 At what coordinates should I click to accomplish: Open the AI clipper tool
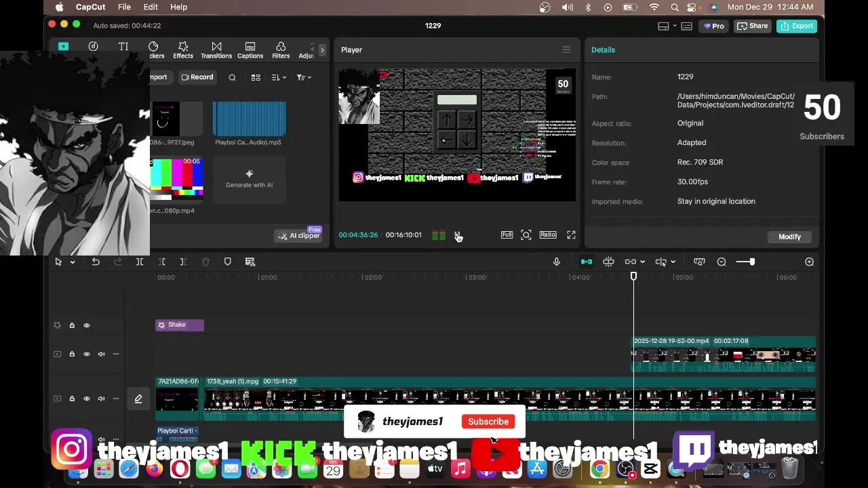(x=298, y=235)
